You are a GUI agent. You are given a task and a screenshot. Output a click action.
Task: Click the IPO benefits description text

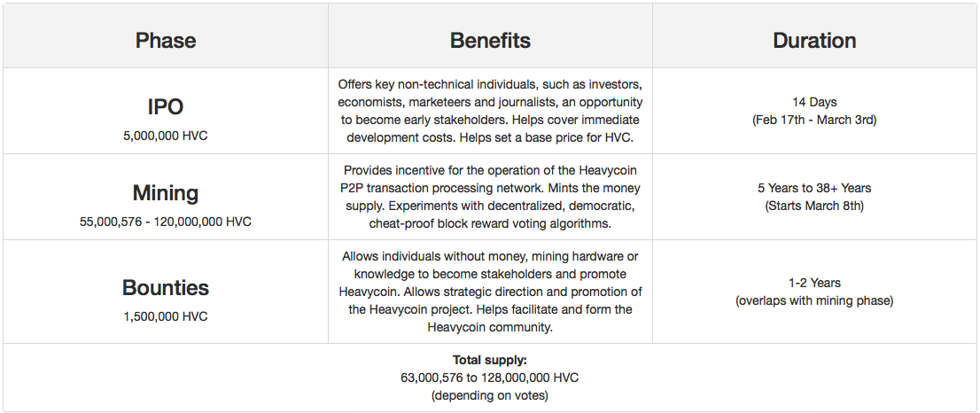click(490, 111)
